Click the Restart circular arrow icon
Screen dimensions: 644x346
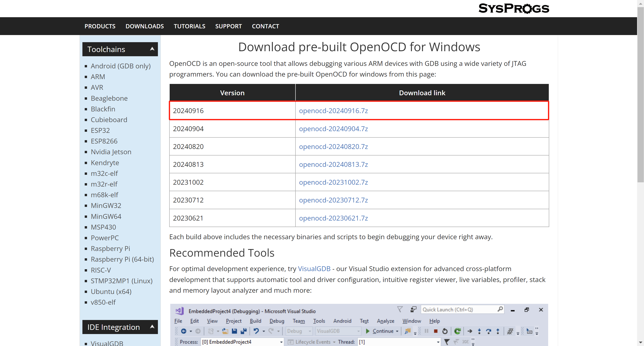tap(445, 331)
